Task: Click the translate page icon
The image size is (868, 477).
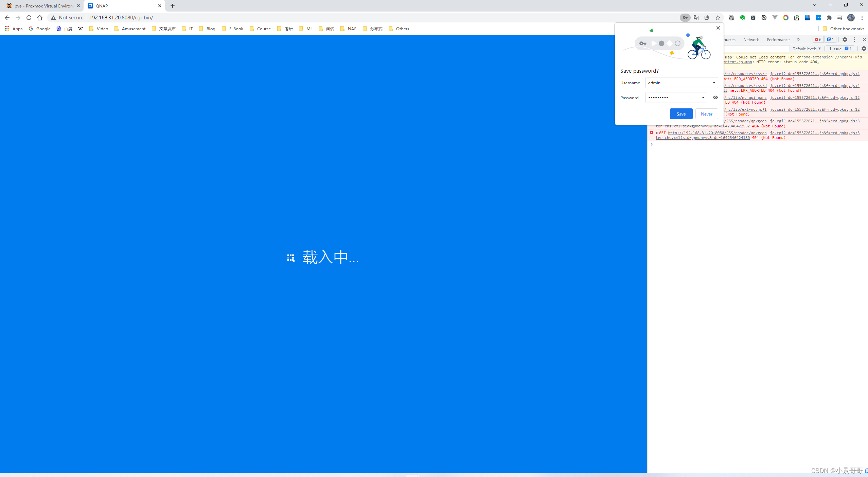Action: (x=696, y=18)
